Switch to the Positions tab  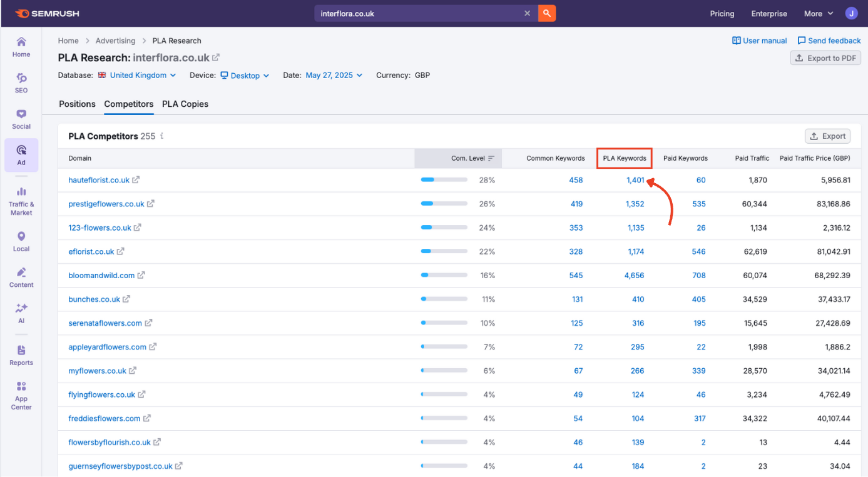click(77, 104)
